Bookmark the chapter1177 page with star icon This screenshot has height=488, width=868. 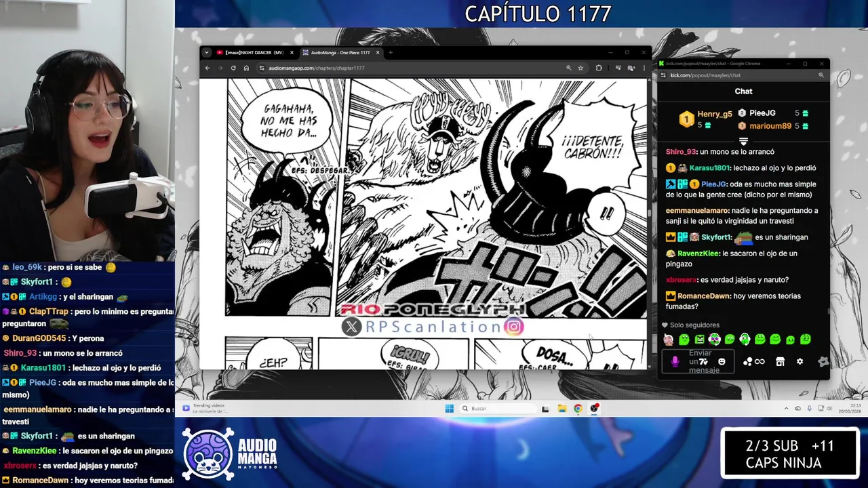pyautogui.click(x=580, y=68)
